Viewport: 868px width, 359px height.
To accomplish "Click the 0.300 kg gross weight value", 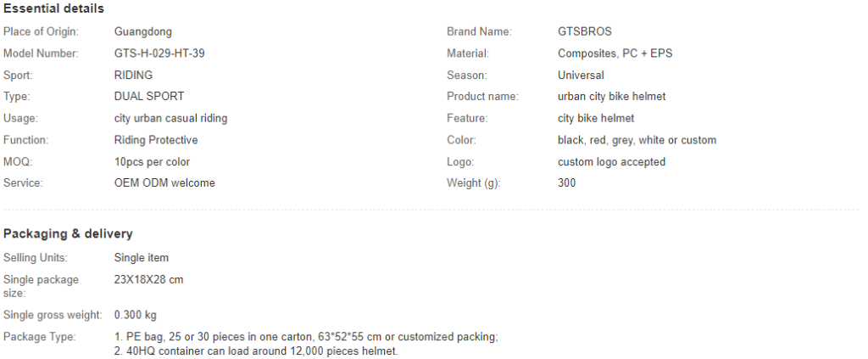I will pos(135,315).
